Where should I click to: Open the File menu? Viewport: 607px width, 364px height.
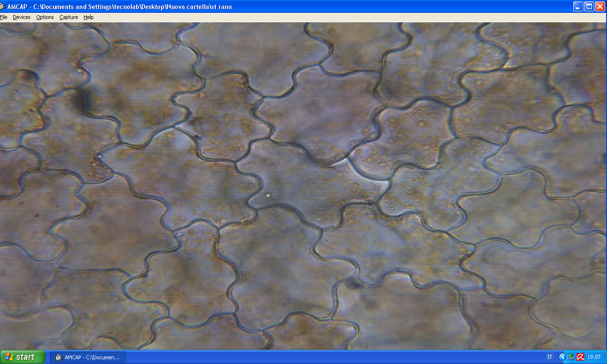pos(3,17)
